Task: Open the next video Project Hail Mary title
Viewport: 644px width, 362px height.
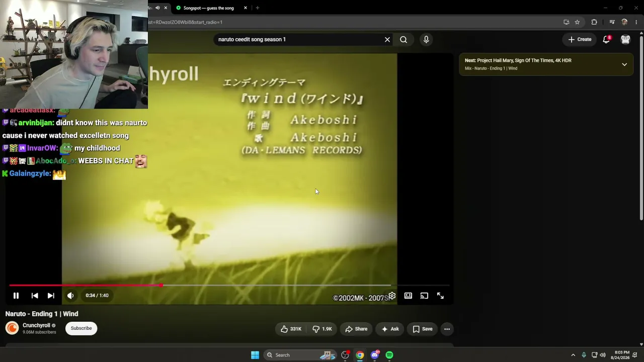Action: [x=524, y=60]
